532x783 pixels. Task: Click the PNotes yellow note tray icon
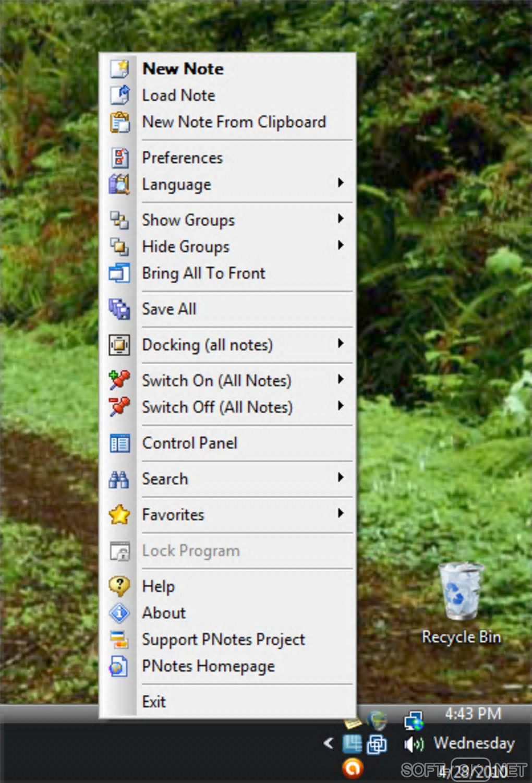pyautogui.click(x=353, y=723)
